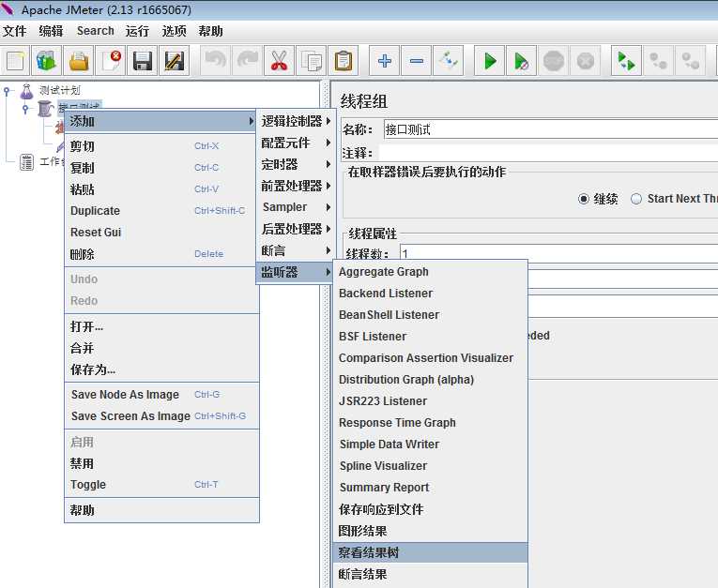Select the 继续 radio button
718x588 pixels.
[x=584, y=199]
